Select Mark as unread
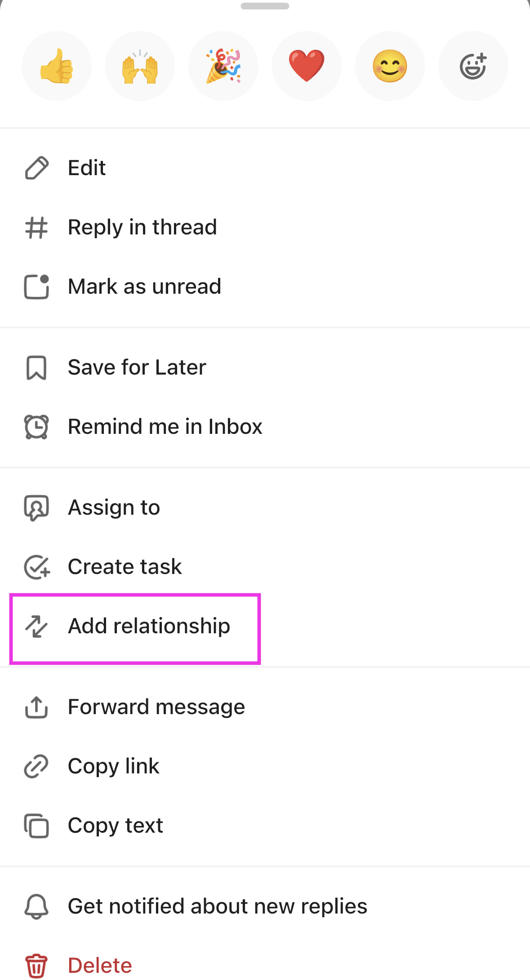 (x=144, y=287)
